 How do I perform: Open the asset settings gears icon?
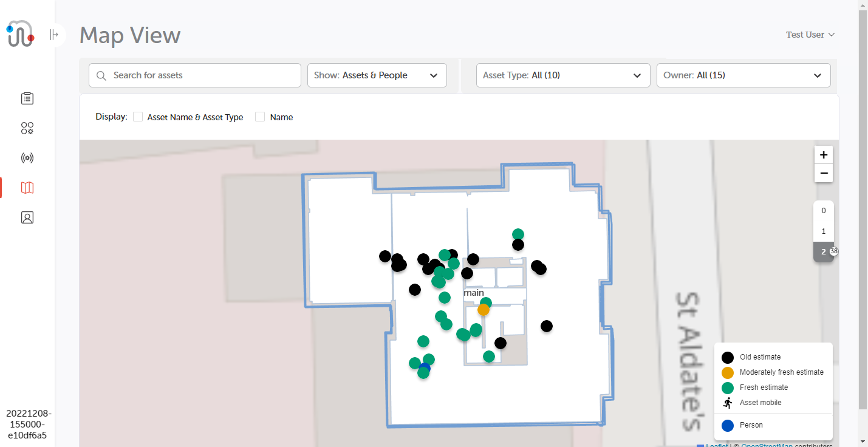27,128
